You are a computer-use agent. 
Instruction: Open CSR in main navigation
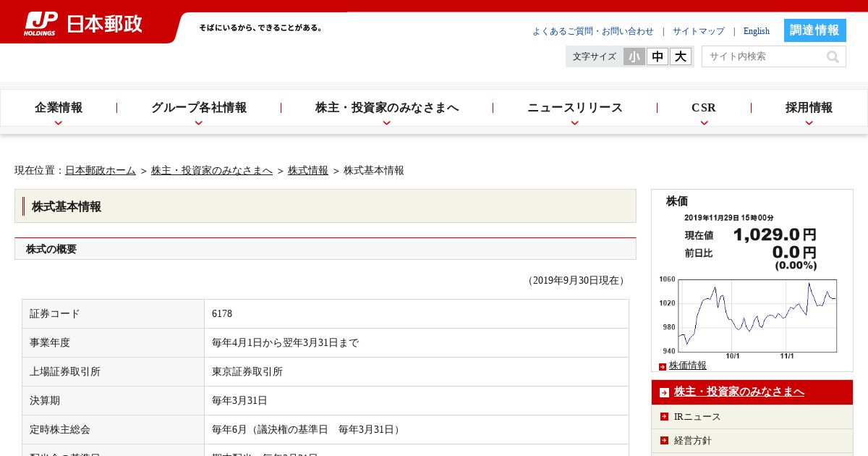[x=704, y=108]
